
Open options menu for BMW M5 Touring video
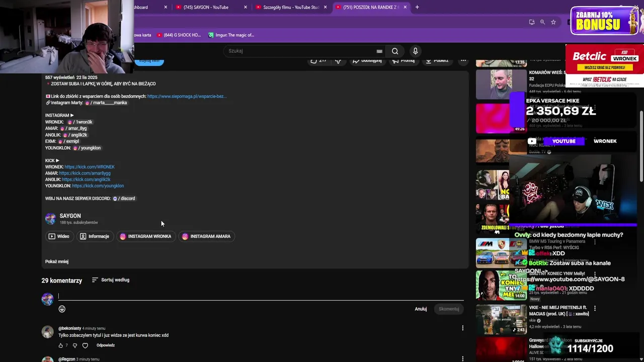coord(595,242)
